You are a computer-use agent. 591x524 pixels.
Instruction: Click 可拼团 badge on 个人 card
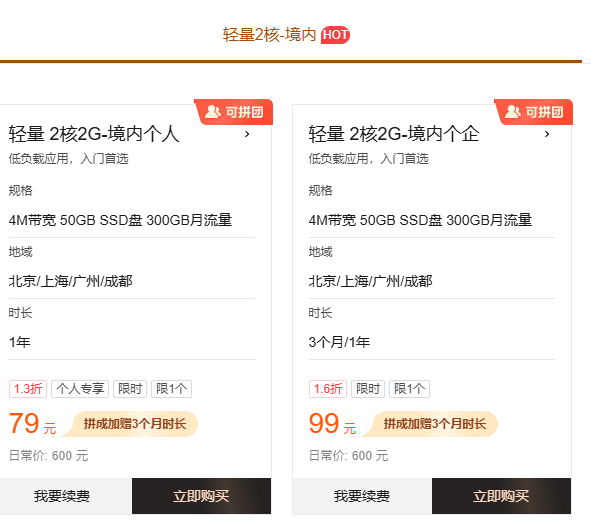click(234, 112)
